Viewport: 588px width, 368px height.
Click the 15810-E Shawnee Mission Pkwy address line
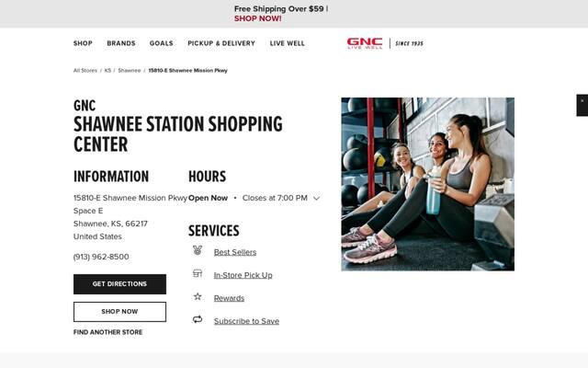[x=130, y=198]
